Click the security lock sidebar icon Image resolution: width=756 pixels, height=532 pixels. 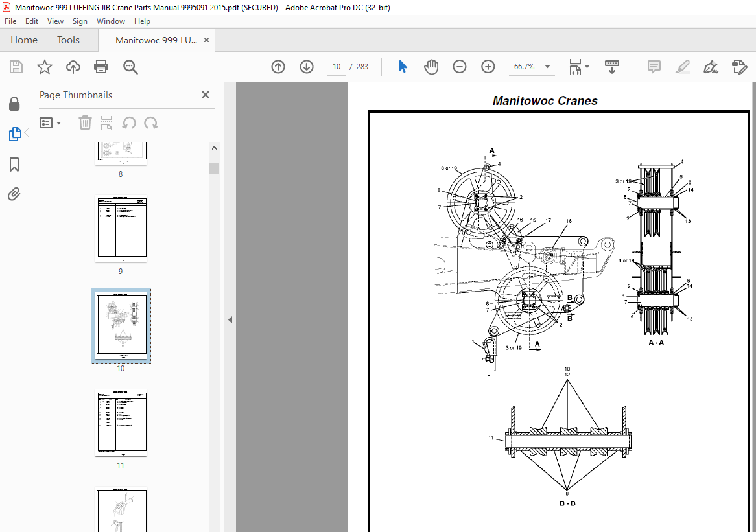[14, 104]
